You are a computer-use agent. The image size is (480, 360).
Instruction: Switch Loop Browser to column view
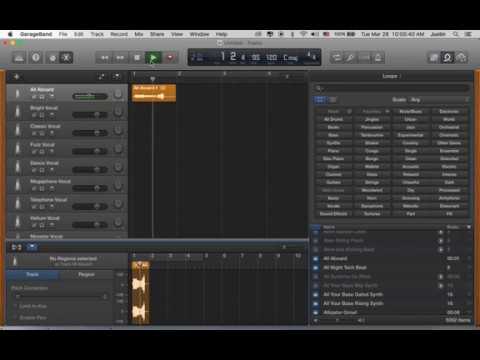coord(333,100)
